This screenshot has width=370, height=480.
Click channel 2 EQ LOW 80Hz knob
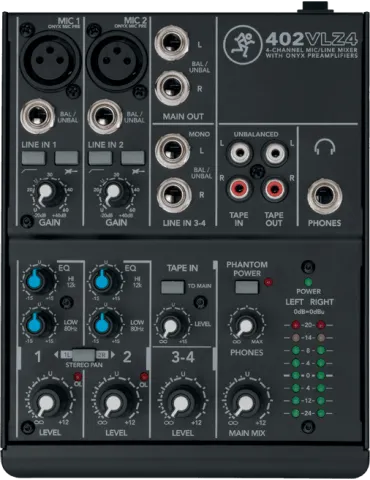click(105, 324)
